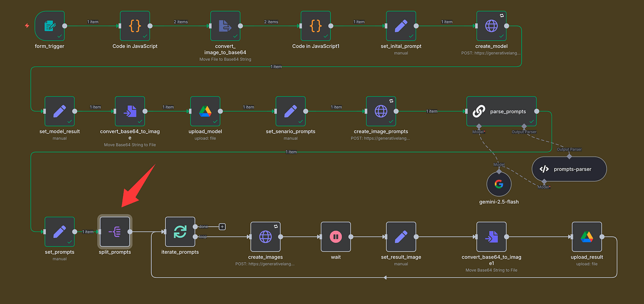This screenshot has width=644, height=304.
Task: Open the set_inital_prompt edit node
Action: (401, 26)
